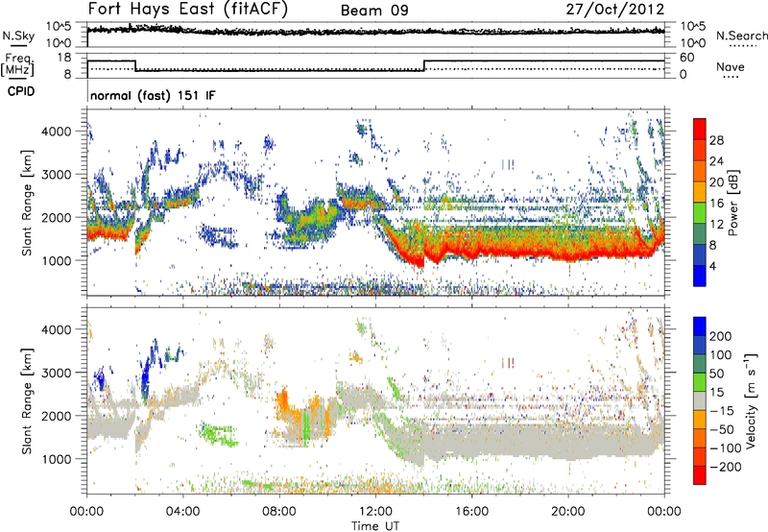Click the "Nave" legend label
768x532 pixels.
pyautogui.click(x=731, y=66)
